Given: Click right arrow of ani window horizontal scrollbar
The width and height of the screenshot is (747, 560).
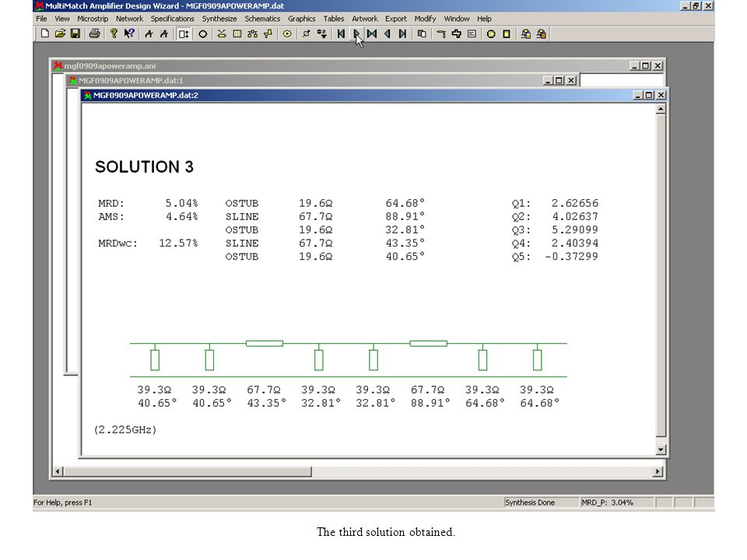Looking at the screenshot, I should 658,471.
